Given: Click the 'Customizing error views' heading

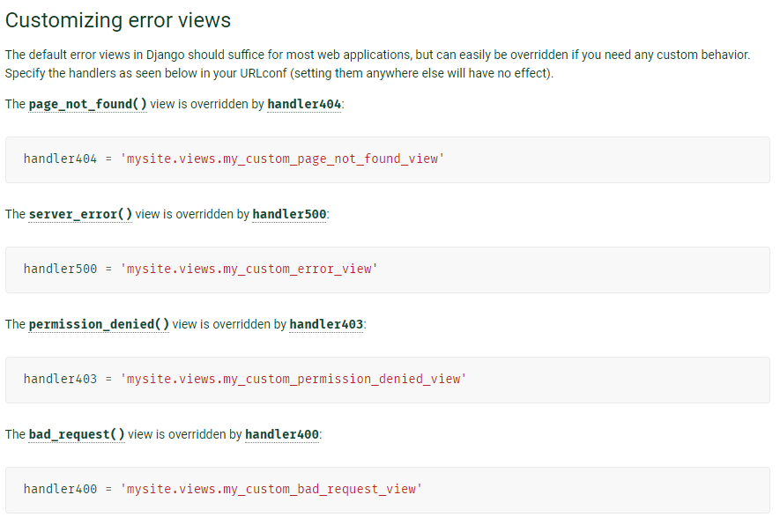Looking at the screenshot, I should tap(118, 20).
